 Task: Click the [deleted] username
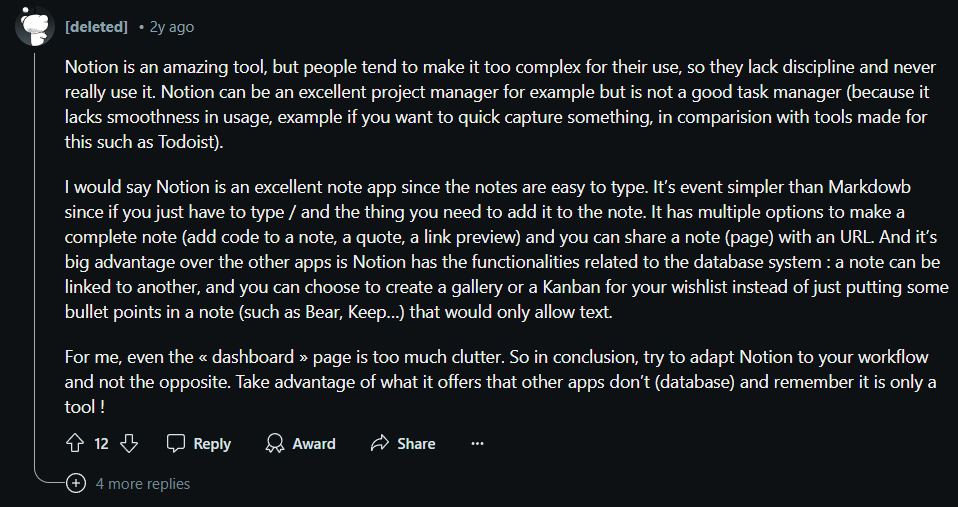(x=96, y=27)
